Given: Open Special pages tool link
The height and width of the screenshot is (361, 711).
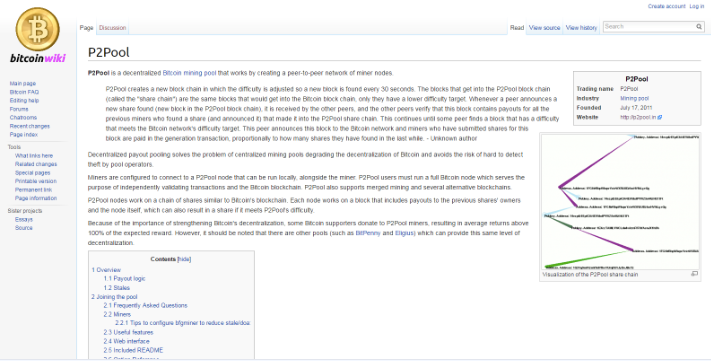Looking at the screenshot, I should [32, 173].
